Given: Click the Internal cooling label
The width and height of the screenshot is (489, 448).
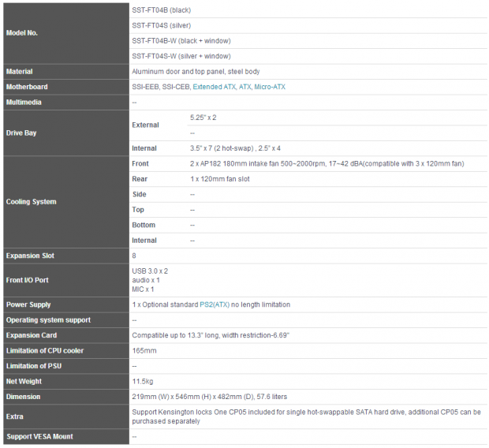Looking at the screenshot, I should tap(144, 241).
